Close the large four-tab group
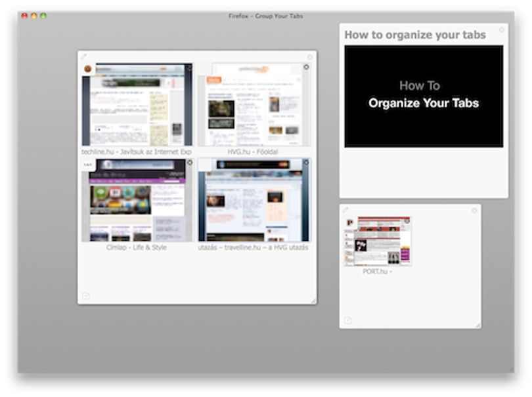532x397 pixels. pyautogui.click(x=310, y=57)
